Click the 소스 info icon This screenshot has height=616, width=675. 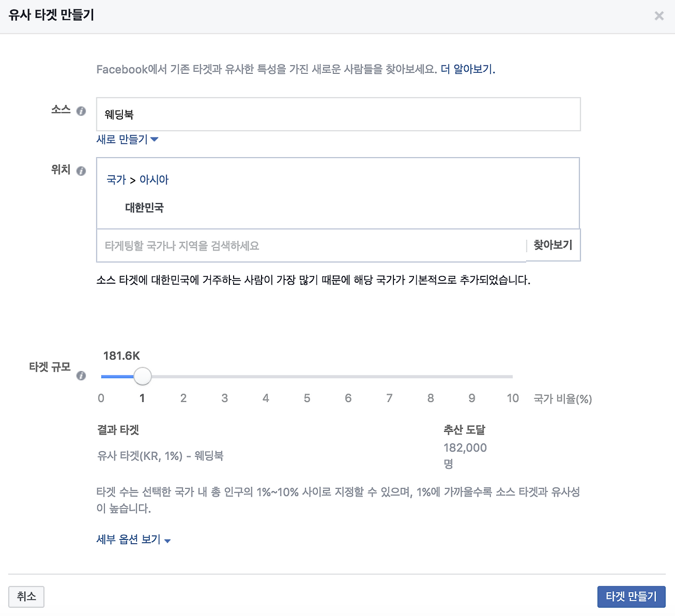[81, 111]
